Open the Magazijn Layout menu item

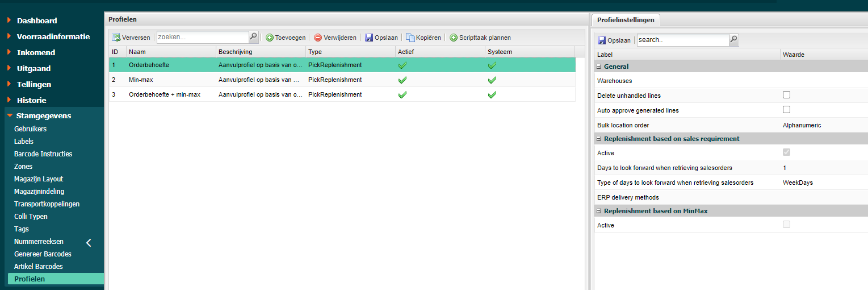coord(39,179)
